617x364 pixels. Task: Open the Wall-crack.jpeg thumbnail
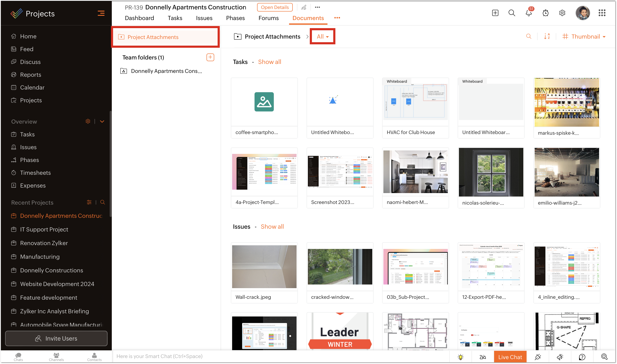point(264,267)
